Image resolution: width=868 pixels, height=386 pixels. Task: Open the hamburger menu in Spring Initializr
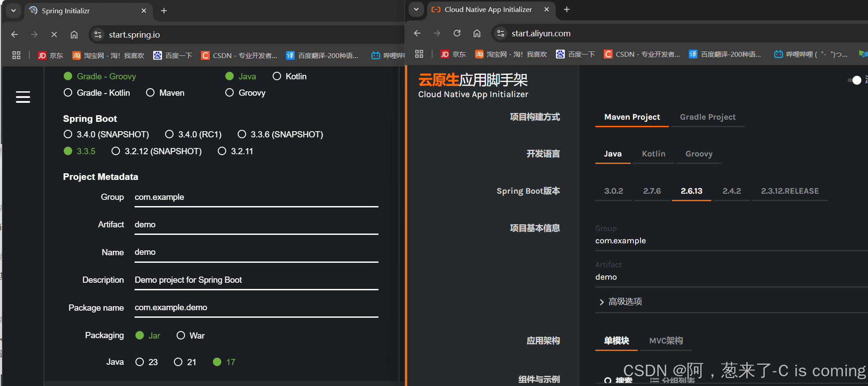[23, 97]
